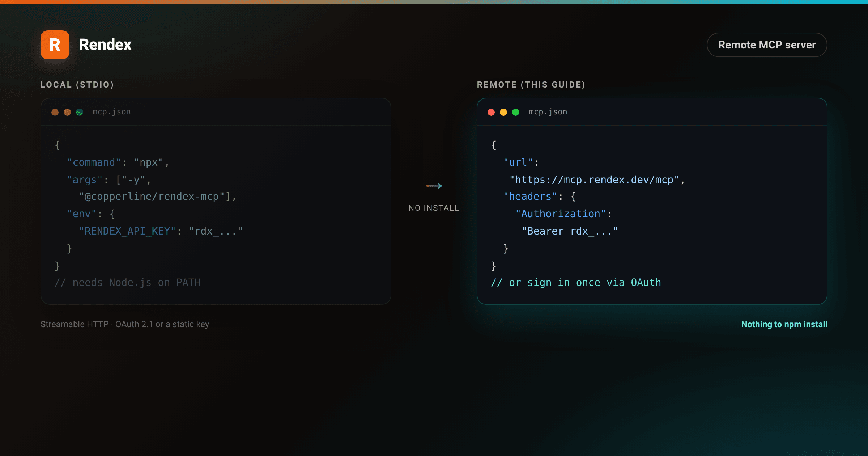
Task: Click the mcp.json title of the remote panel
Action: point(548,112)
